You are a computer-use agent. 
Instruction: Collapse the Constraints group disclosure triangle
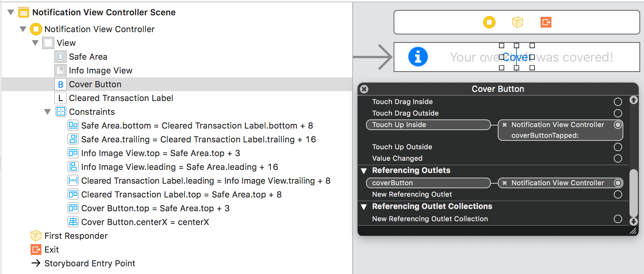pos(47,112)
